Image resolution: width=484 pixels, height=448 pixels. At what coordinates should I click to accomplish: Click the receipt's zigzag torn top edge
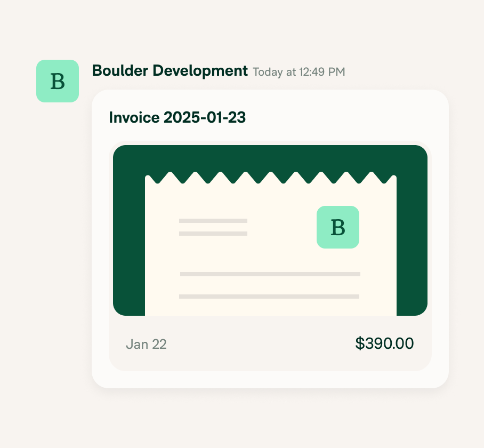click(271, 178)
